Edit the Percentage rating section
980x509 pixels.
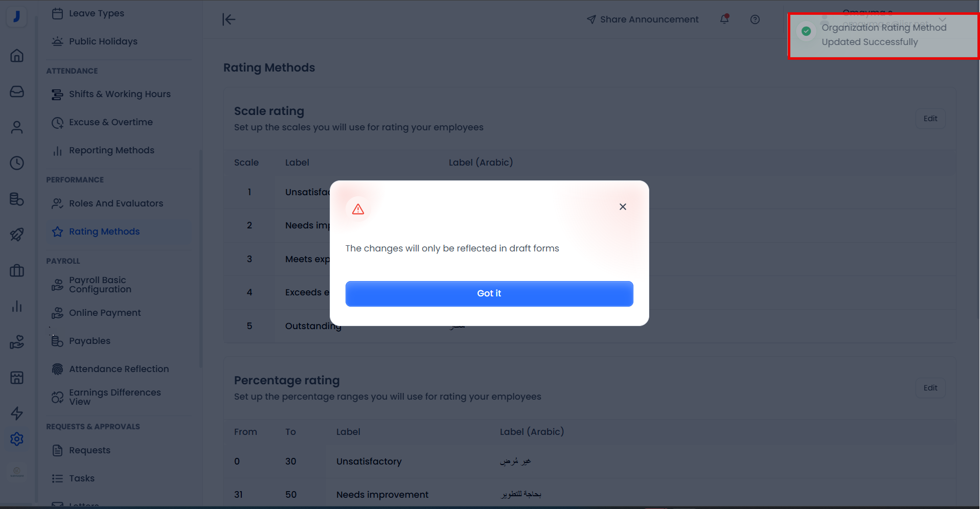tap(930, 388)
